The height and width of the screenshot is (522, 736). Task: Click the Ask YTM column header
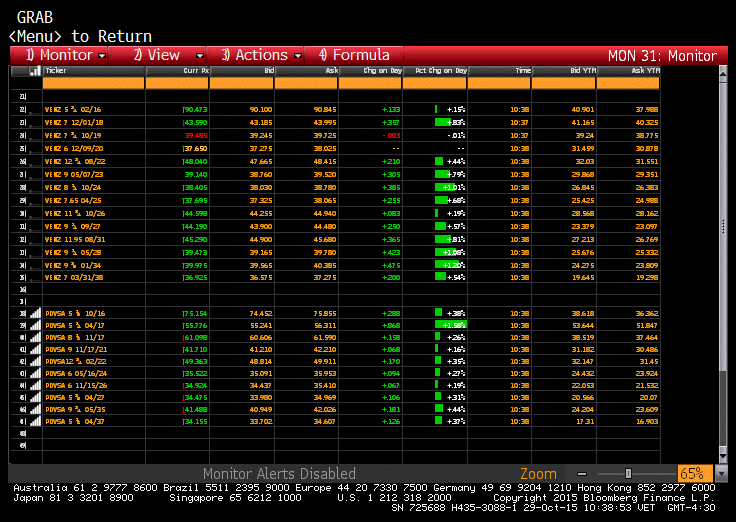point(628,71)
